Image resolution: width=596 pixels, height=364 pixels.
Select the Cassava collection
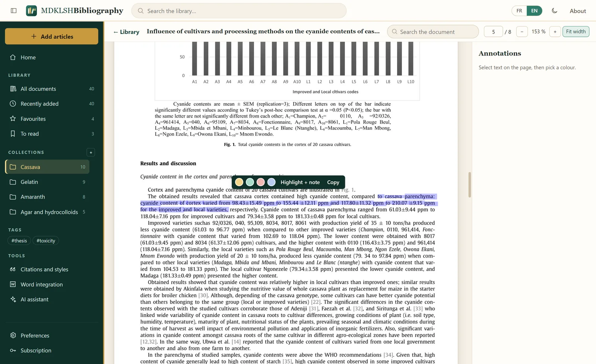click(47, 167)
